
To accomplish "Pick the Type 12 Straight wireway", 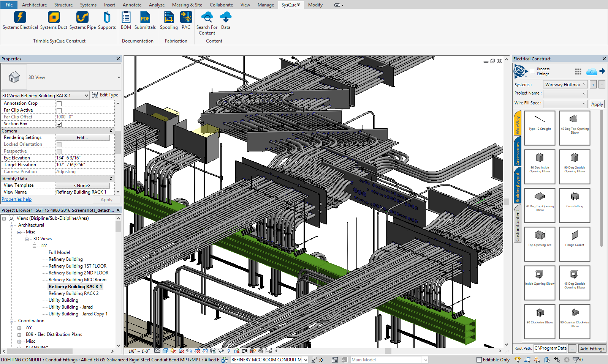I will [x=540, y=128].
